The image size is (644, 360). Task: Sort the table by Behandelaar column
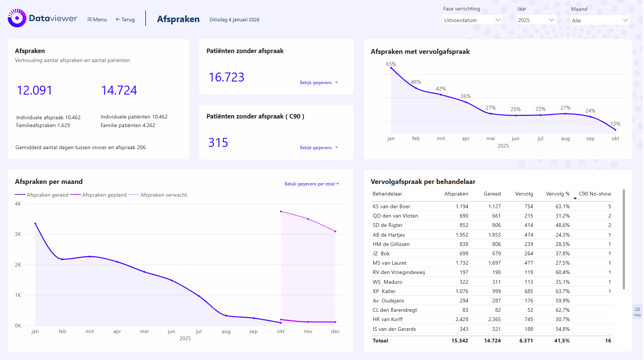[x=387, y=194]
